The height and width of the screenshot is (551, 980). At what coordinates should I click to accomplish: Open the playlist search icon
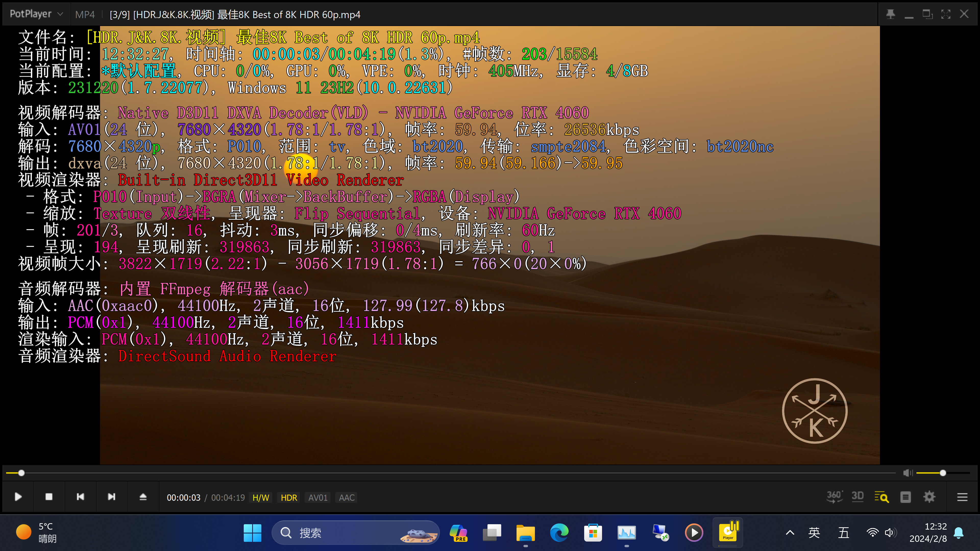coord(881,497)
